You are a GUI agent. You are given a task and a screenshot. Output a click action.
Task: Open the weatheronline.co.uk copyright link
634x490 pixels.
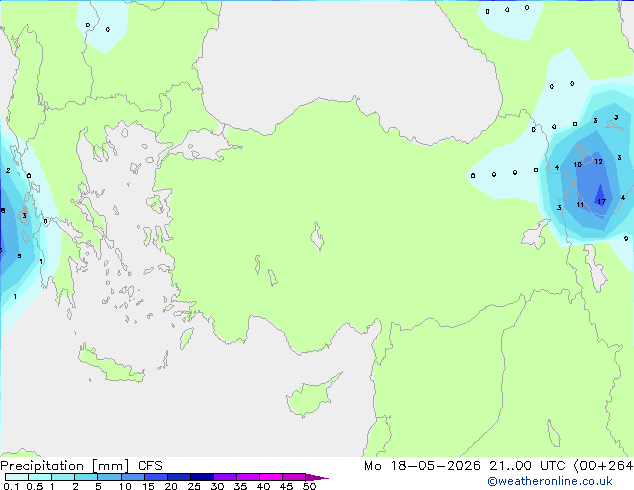tap(550, 481)
